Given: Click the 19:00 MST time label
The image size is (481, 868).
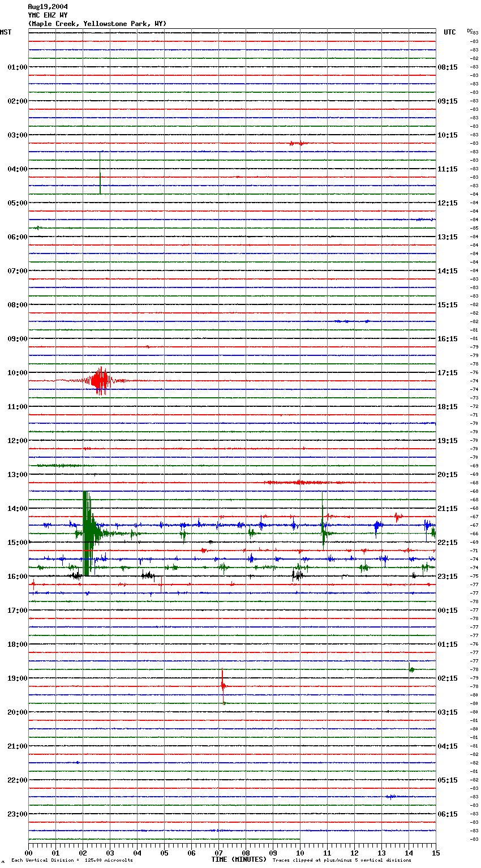Looking at the screenshot, I should (x=17, y=678).
